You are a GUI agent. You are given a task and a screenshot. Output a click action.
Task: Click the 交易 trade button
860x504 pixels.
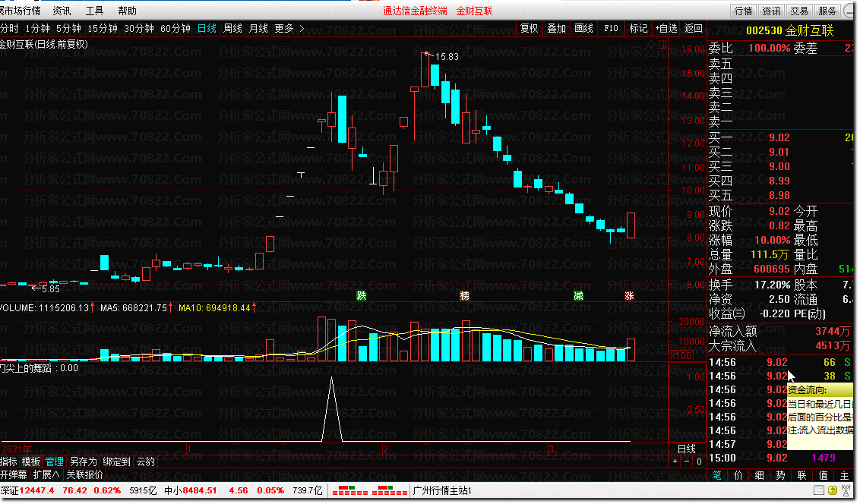coord(799,11)
